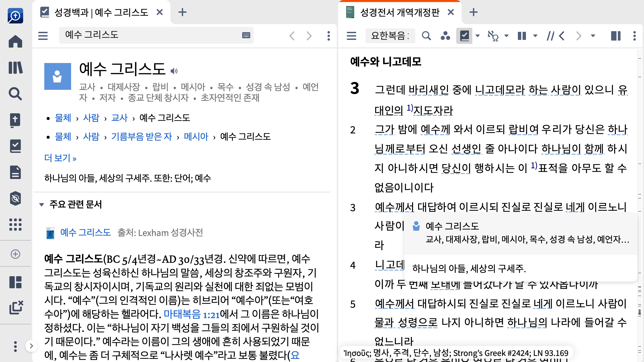644x362 pixels.
Task: Open the interlinear options dropdown arrow
Action: 506,36
